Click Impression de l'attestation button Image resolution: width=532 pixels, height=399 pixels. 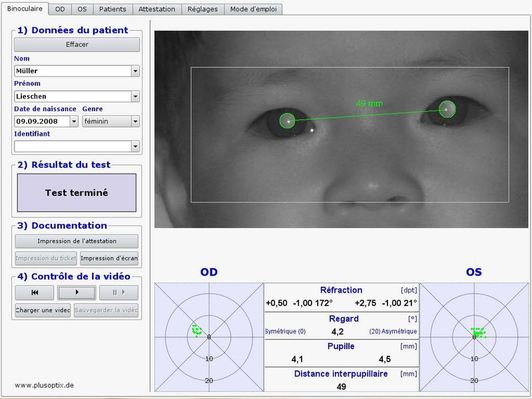[x=77, y=241]
